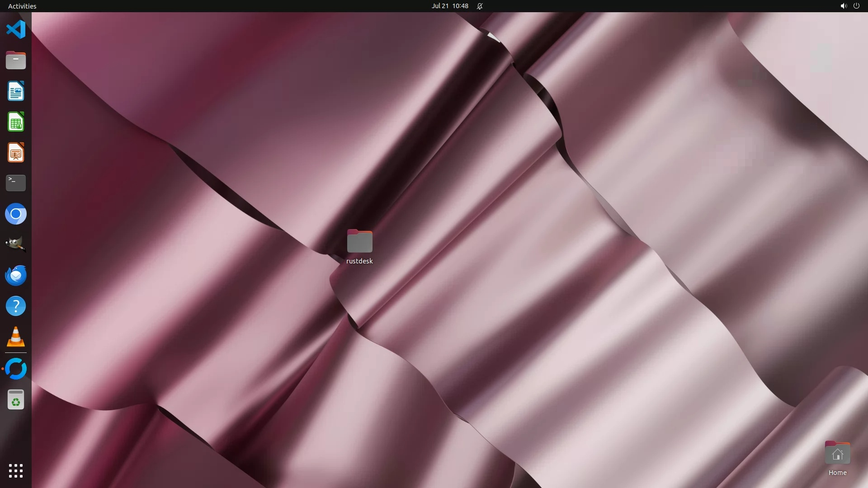Viewport: 868px width, 488px height.
Task: Open Chromium browser from dock
Action: point(16,214)
